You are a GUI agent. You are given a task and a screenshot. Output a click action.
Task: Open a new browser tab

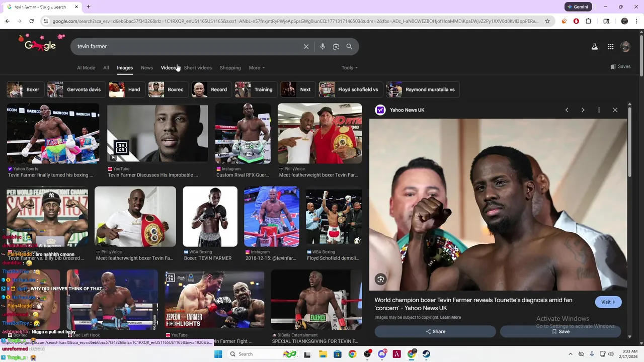[89, 7]
